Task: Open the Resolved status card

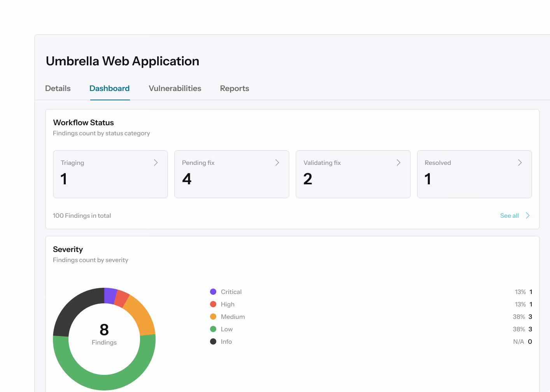Action: tap(475, 174)
